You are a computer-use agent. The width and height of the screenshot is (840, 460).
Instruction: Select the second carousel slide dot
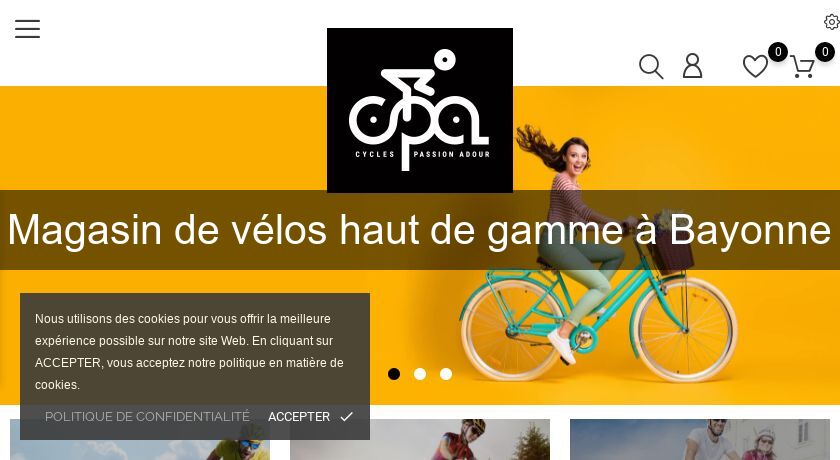[x=420, y=374]
